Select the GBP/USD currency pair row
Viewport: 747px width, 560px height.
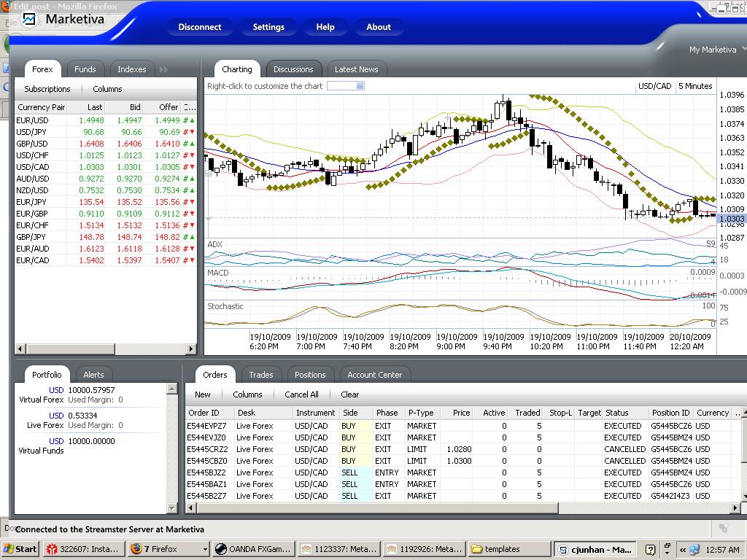point(32,144)
